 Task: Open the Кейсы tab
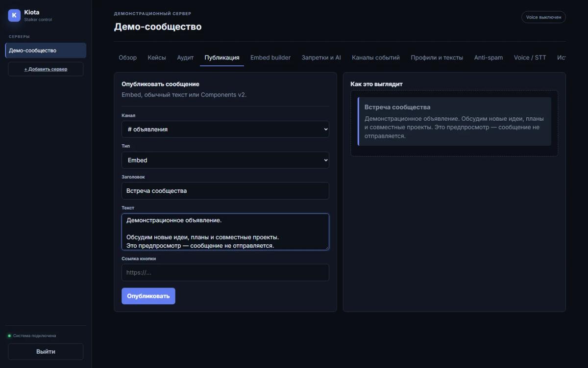point(157,57)
